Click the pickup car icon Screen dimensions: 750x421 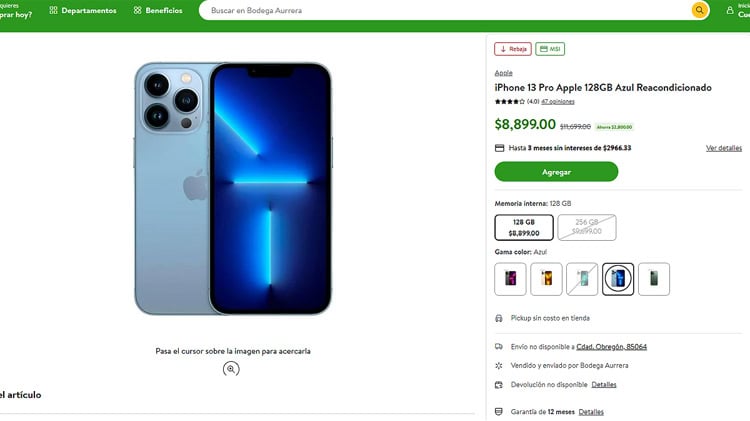(499, 318)
